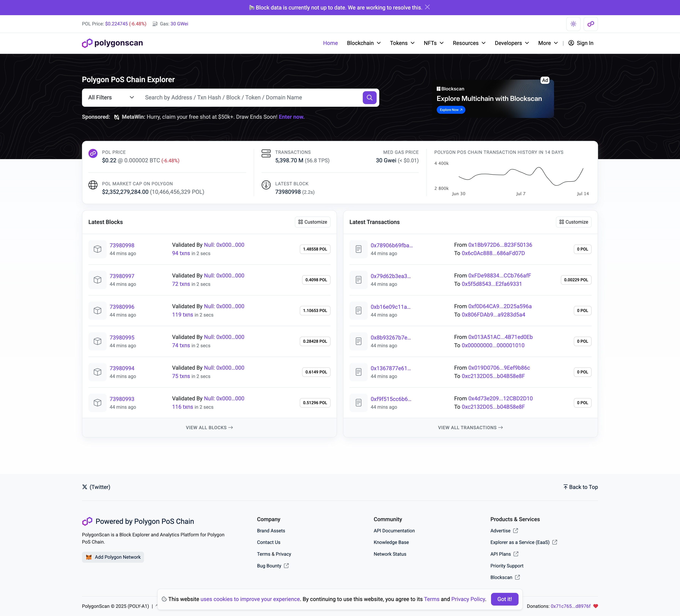Image resolution: width=680 pixels, height=616 pixels.
Task: Accept cookies with the Got it! button
Action: tap(505, 599)
